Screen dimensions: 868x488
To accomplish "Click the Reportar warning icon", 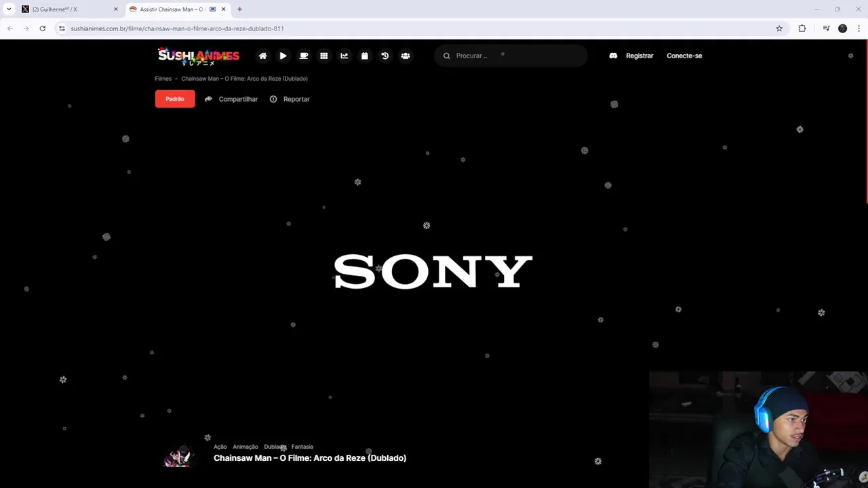I will pyautogui.click(x=273, y=99).
